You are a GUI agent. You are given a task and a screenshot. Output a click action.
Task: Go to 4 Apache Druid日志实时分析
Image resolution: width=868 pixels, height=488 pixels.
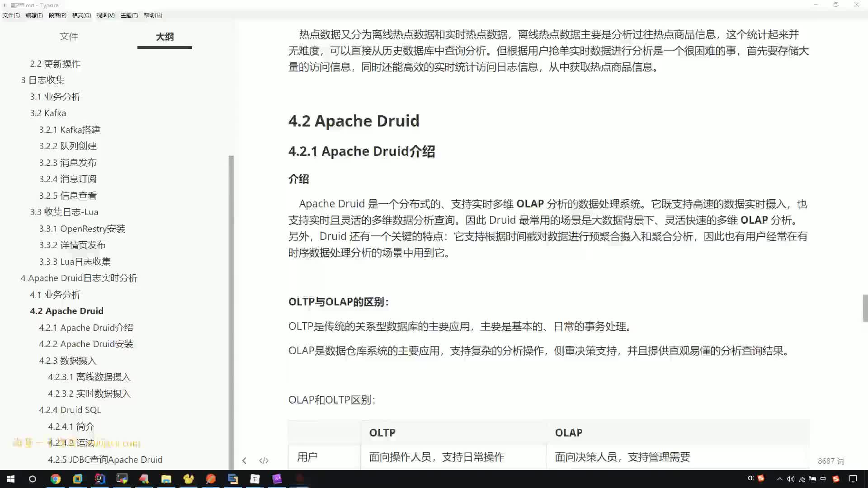coord(79,278)
